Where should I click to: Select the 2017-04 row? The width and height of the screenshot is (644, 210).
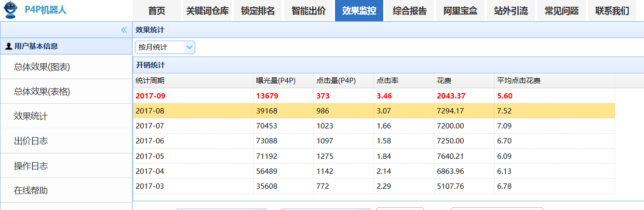click(374, 171)
